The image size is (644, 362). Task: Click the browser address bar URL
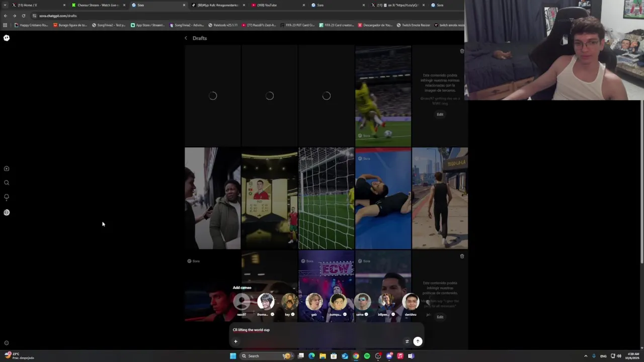(x=58, y=16)
